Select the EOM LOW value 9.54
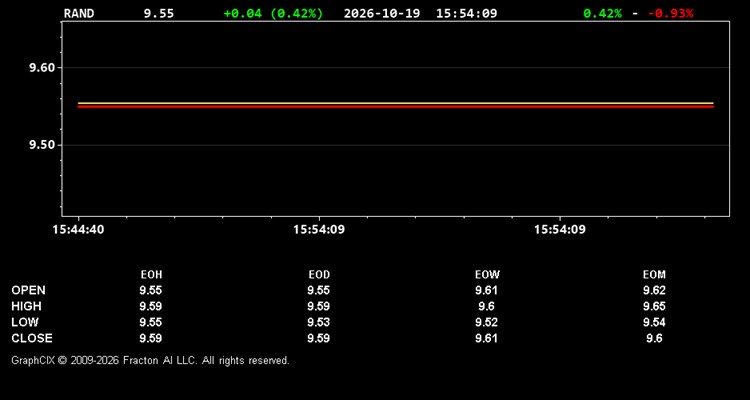The width and height of the screenshot is (750, 400). pyautogui.click(x=654, y=322)
